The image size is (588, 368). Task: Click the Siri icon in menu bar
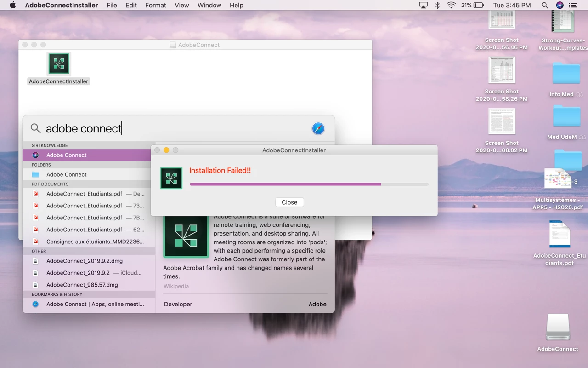coord(560,5)
